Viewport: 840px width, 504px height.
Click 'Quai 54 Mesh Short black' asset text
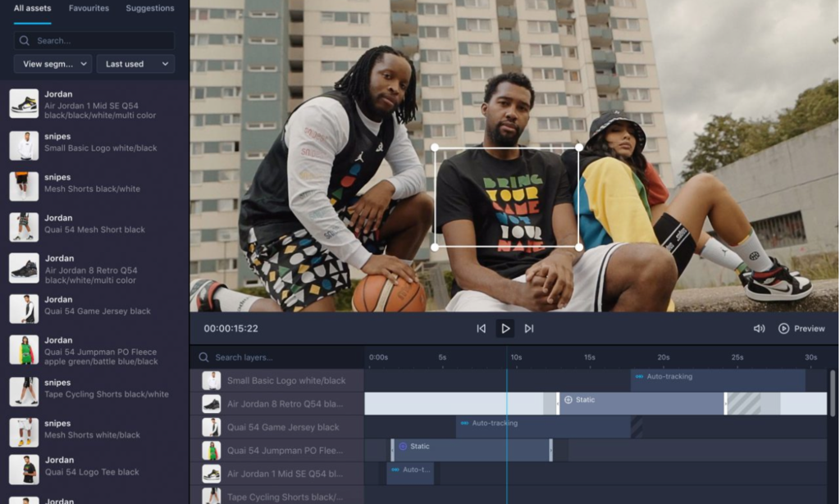click(95, 229)
